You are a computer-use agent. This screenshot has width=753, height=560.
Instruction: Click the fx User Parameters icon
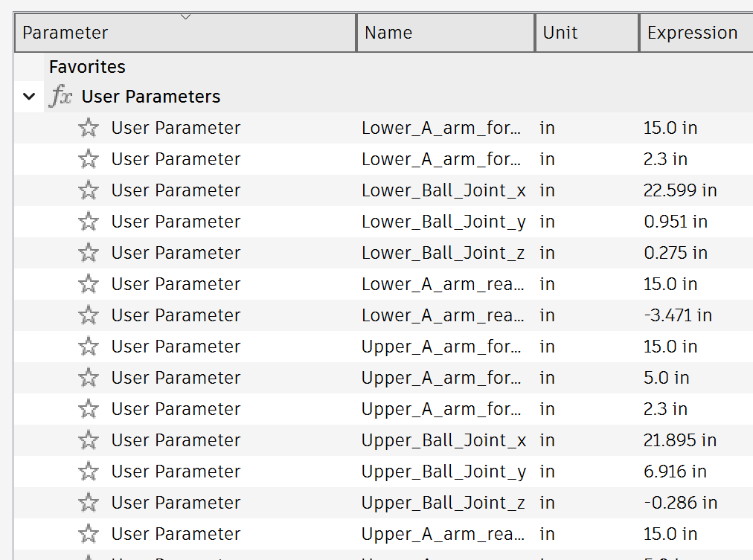click(61, 97)
